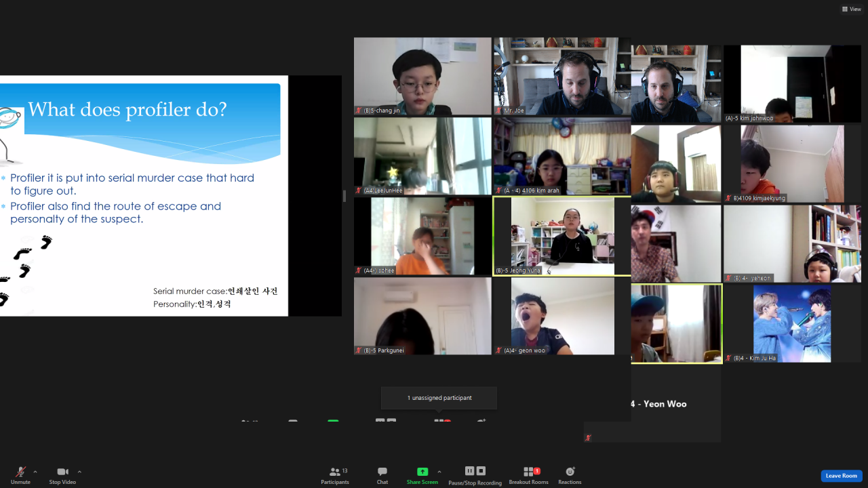Click the Leave Room button

842,476
